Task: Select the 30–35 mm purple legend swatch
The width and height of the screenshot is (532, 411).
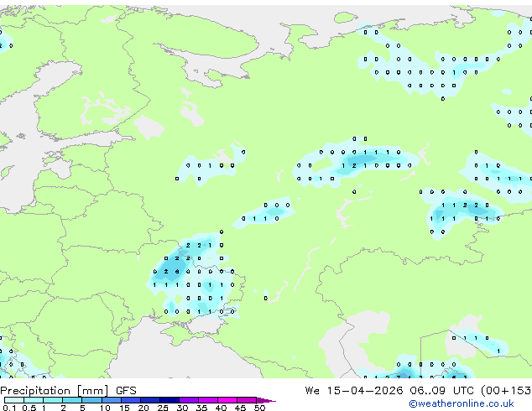Action: [x=189, y=400]
